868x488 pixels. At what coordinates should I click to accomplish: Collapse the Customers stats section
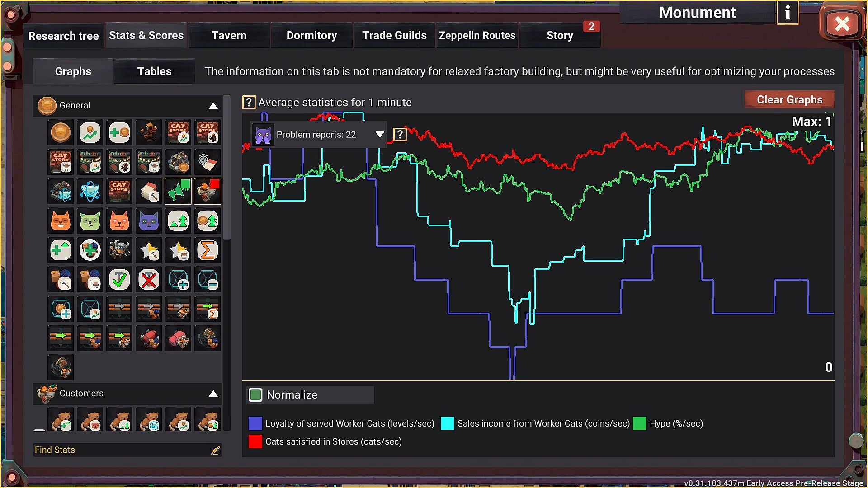coord(213,394)
